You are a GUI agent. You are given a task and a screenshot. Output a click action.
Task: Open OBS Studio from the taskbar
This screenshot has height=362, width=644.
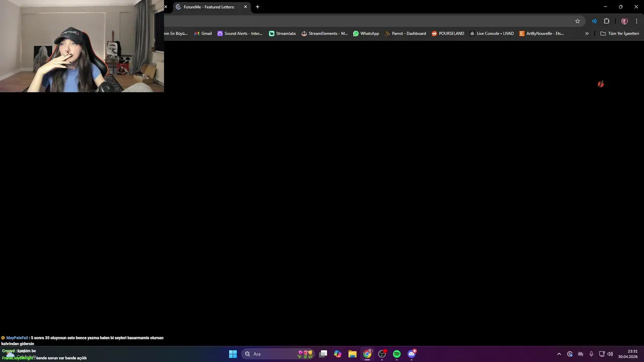pos(382,354)
